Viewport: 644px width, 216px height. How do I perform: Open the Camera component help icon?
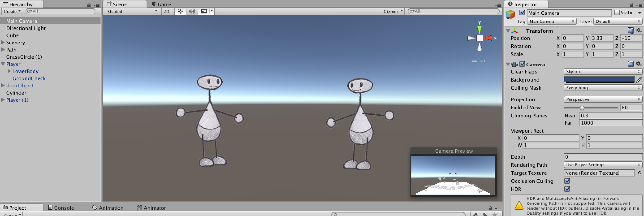pyautogui.click(x=631, y=64)
